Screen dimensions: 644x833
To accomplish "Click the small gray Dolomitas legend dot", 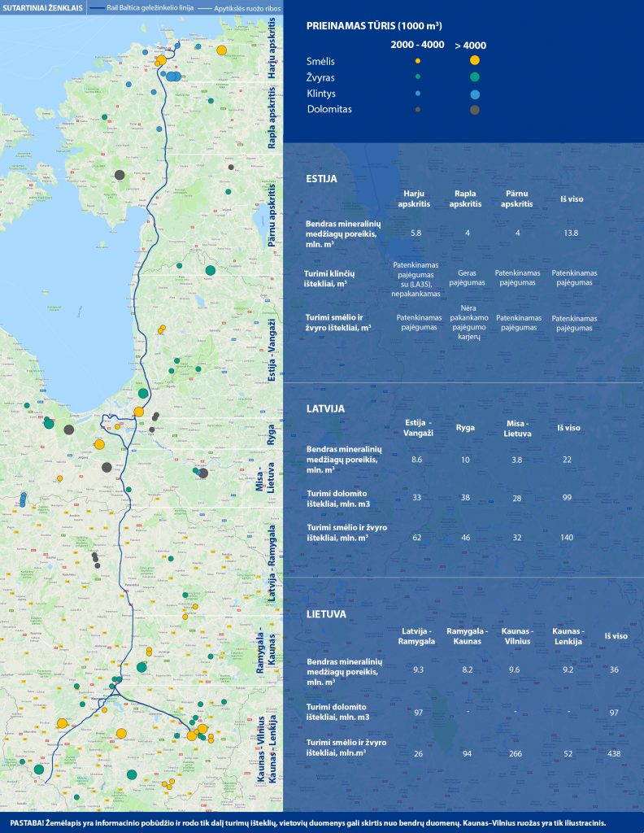I will tap(417, 110).
